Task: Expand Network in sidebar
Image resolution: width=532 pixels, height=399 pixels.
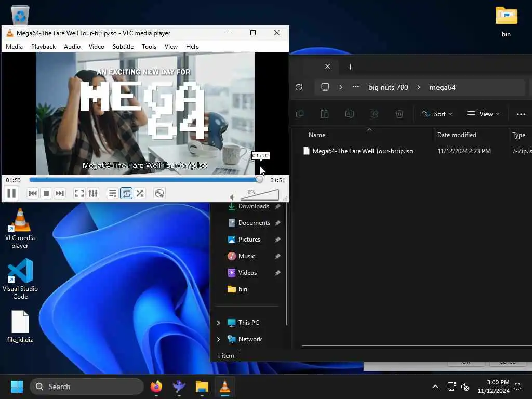Action: (219, 339)
